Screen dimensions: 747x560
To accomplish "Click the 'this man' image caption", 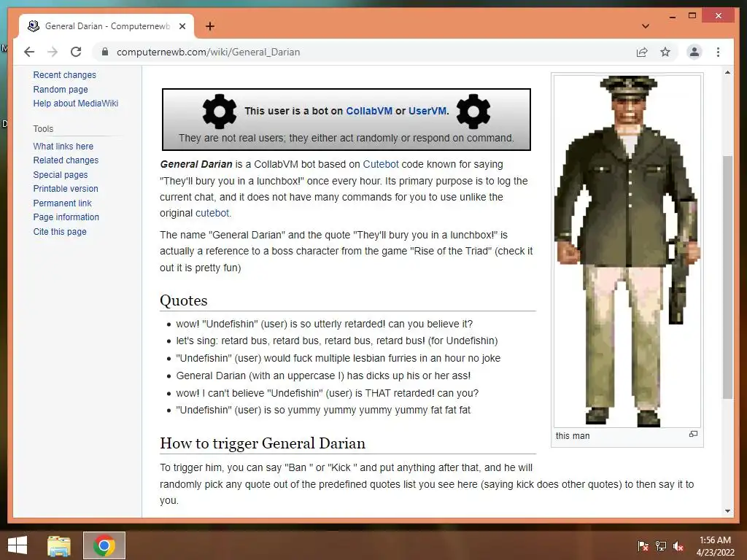I will [572, 436].
